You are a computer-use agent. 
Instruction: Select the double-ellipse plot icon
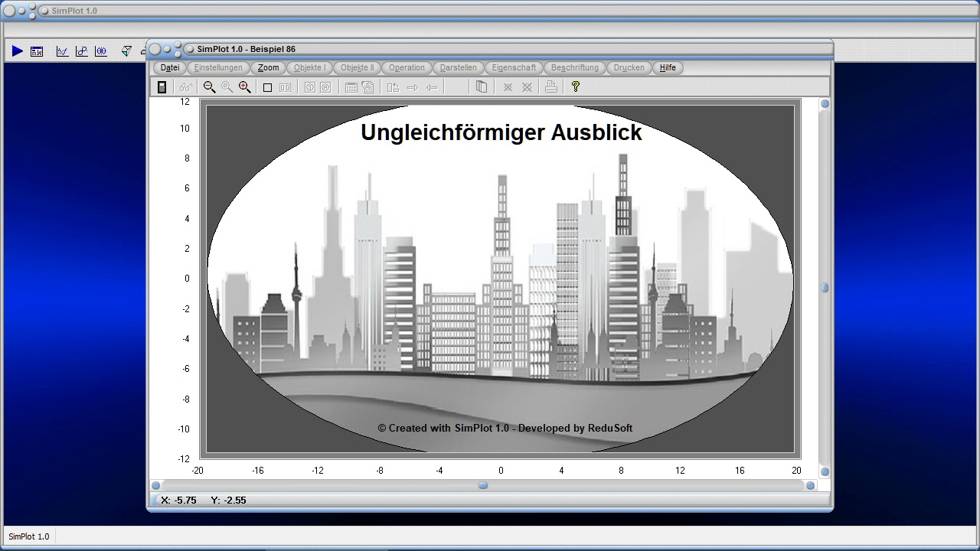tap(101, 51)
